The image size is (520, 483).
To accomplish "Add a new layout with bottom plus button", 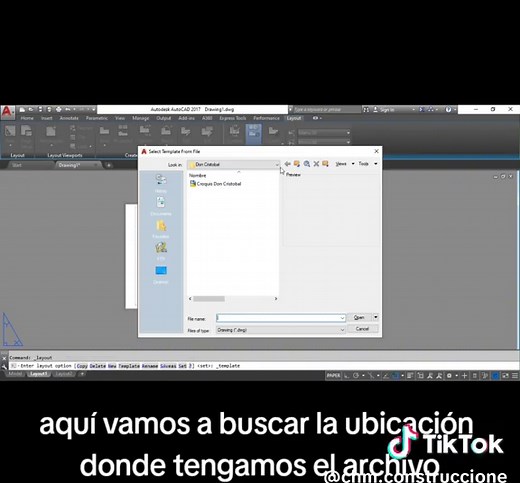I will click(x=82, y=374).
